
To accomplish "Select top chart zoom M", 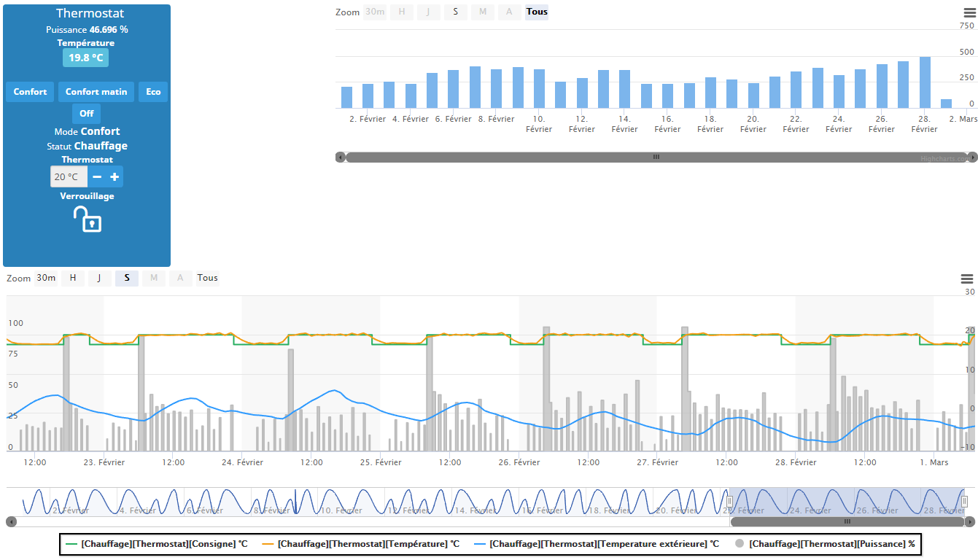I will (x=483, y=12).
